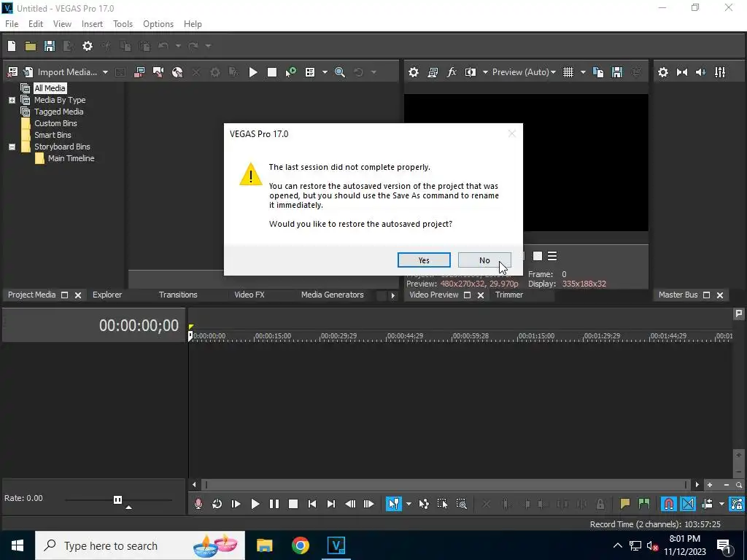747x560 pixels.
Task: Select All Media in the media tree
Action: click(x=50, y=88)
